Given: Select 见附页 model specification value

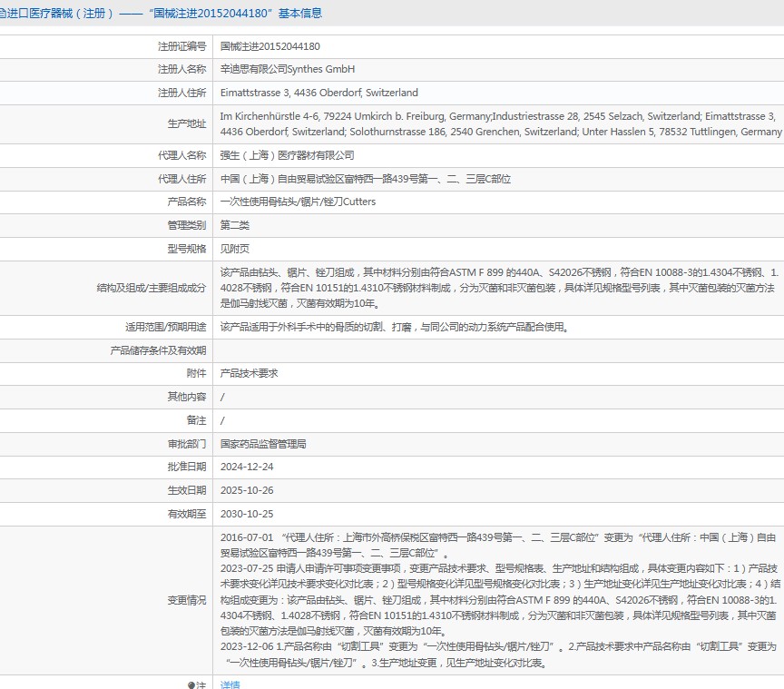Looking at the screenshot, I should click(x=235, y=249).
